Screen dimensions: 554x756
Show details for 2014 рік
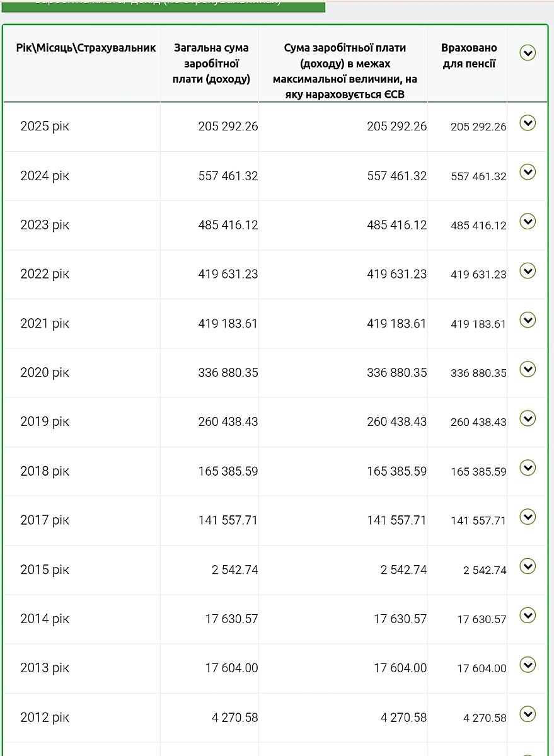coord(528,615)
